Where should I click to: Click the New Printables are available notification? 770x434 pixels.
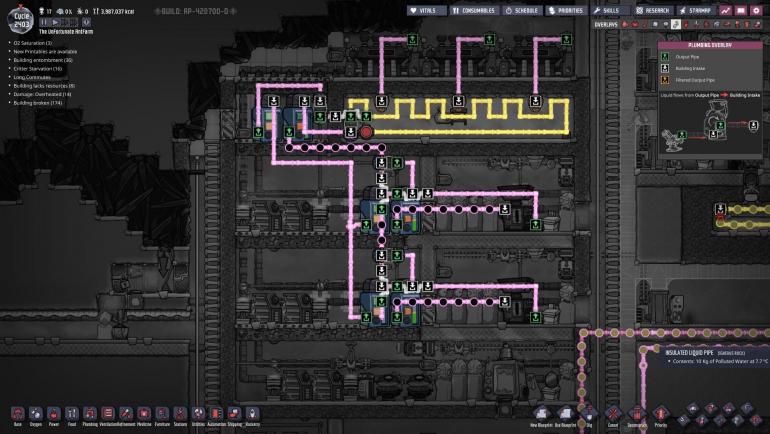click(x=45, y=52)
